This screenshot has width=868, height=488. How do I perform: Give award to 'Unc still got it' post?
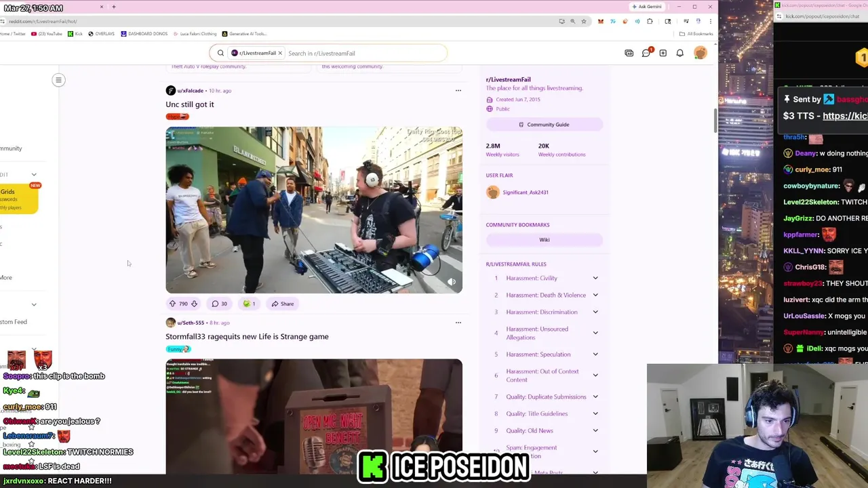pyautogui.click(x=249, y=304)
